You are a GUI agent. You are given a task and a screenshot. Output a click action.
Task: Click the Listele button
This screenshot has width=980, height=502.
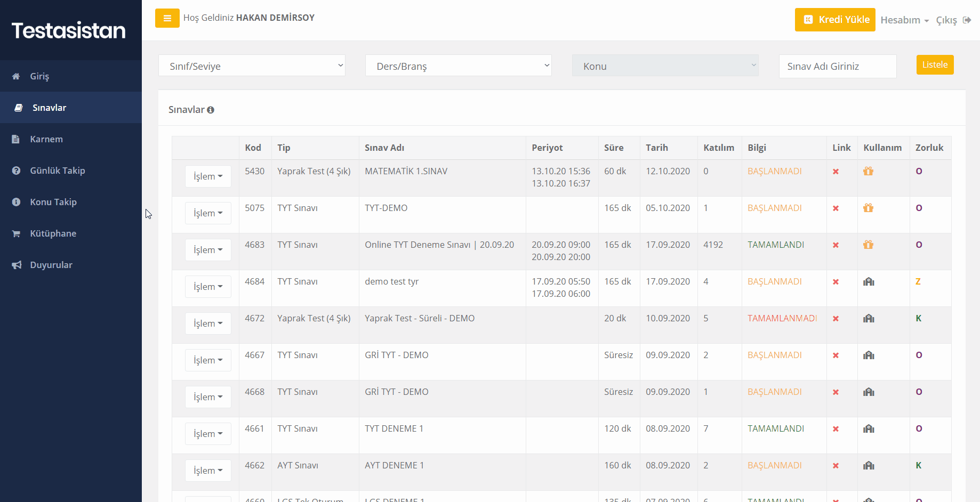click(935, 65)
